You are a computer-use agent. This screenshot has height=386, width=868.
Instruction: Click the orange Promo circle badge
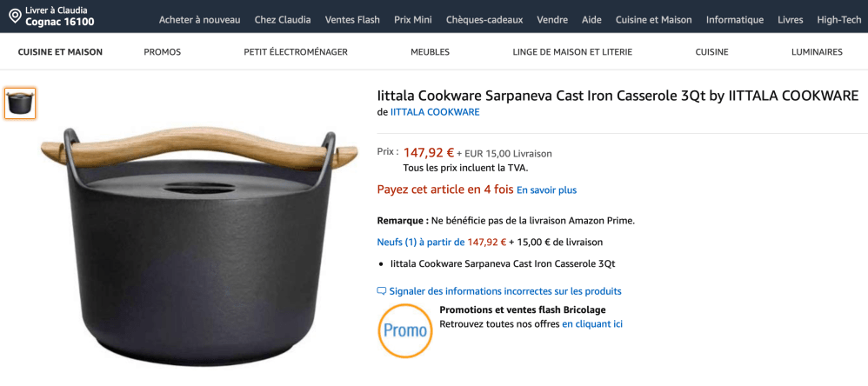pyautogui.click(x=405, y=330)
